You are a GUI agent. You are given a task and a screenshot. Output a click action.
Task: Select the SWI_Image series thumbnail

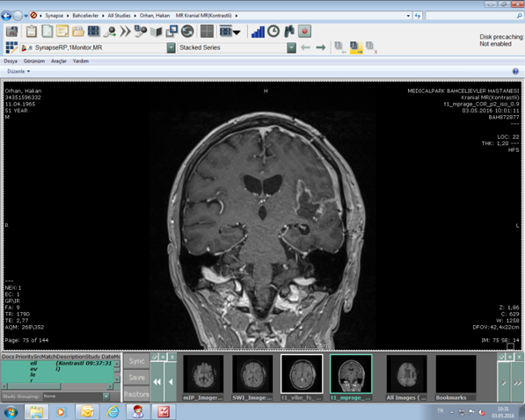tap(252, 377)
